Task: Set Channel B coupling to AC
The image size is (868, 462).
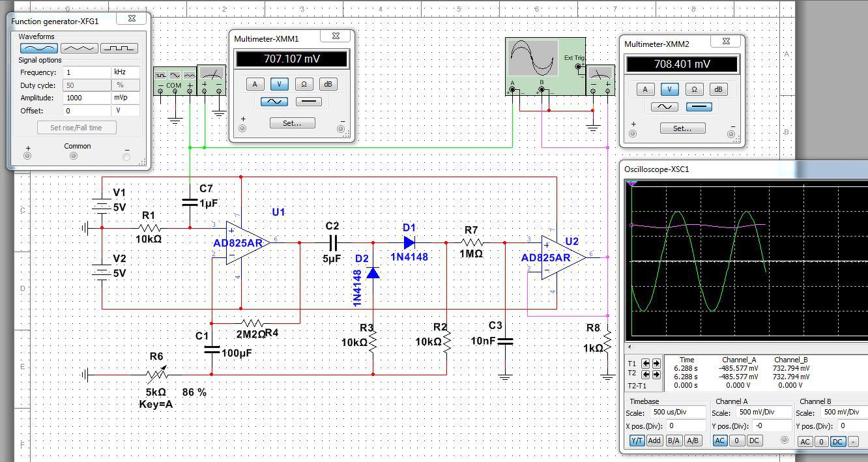Action: [x=805, y=441]
